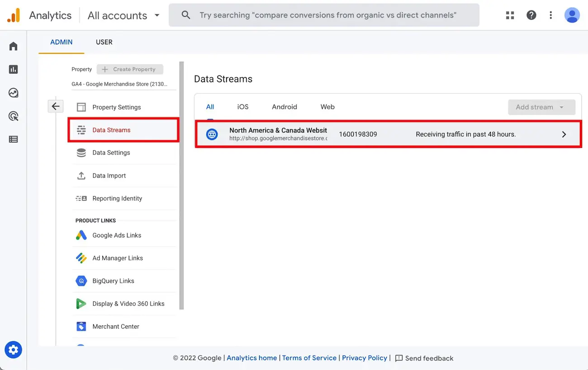The width and height of the screenshot is (588, 370).
Task: Click the Data Streams icon
Action: pos(81,130)
